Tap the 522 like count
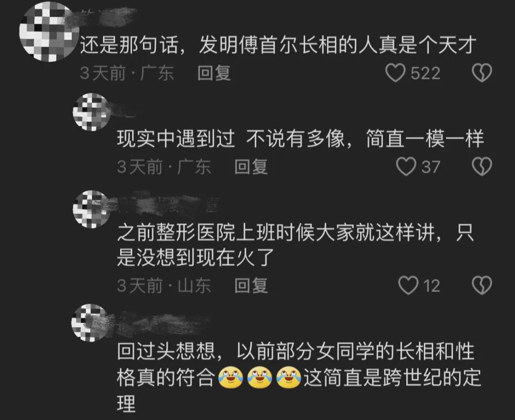515x420 pixels. (x=425, y=73)
